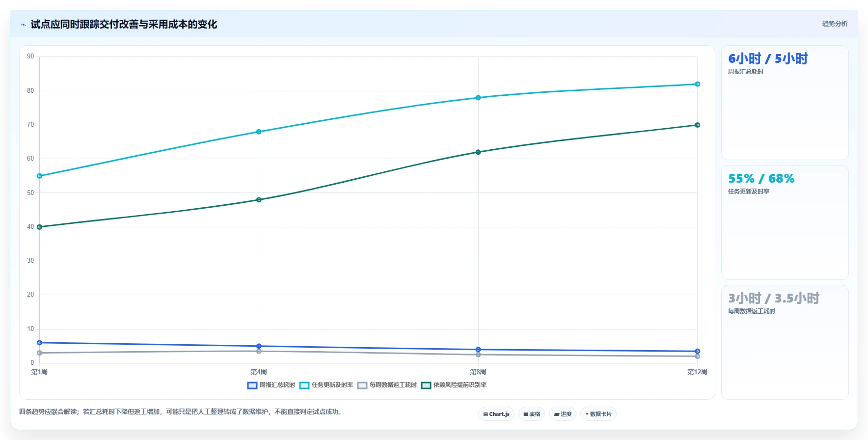Click the 任务更新及时率 caption in the second card
The height and width of the screenshot is (440, 868).
[749, 192]
